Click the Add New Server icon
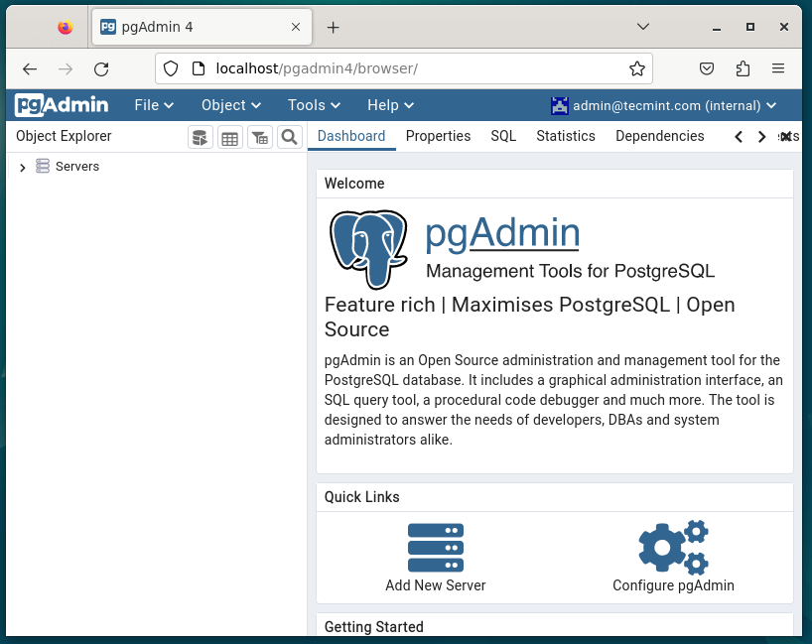The width and height of the screenshot is (812, 644). click(436, 548)
